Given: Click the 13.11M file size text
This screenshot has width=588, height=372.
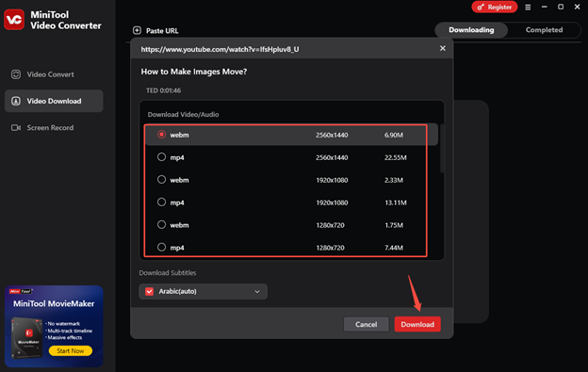Looking at the screenshot, I should click(x=395, y=202).
